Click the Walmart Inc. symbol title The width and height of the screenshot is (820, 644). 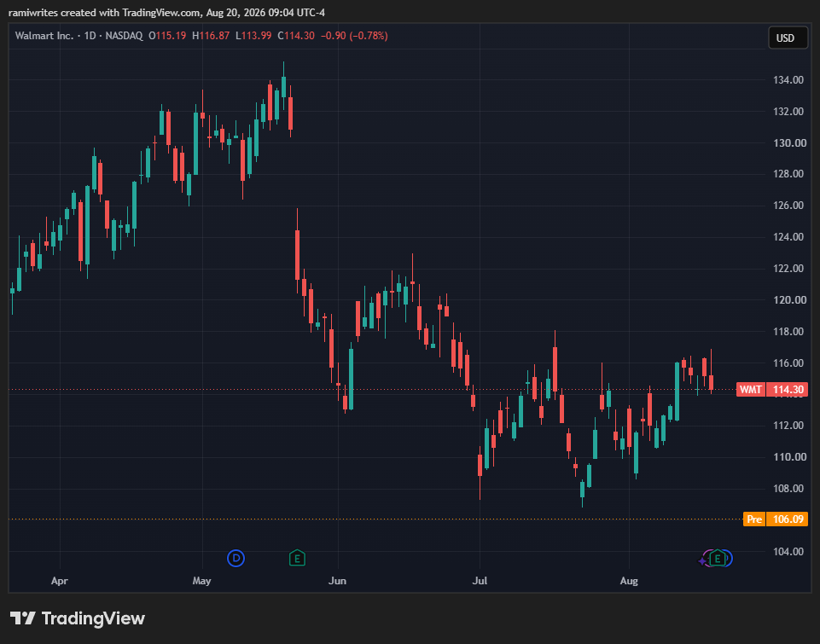(44, 36)
